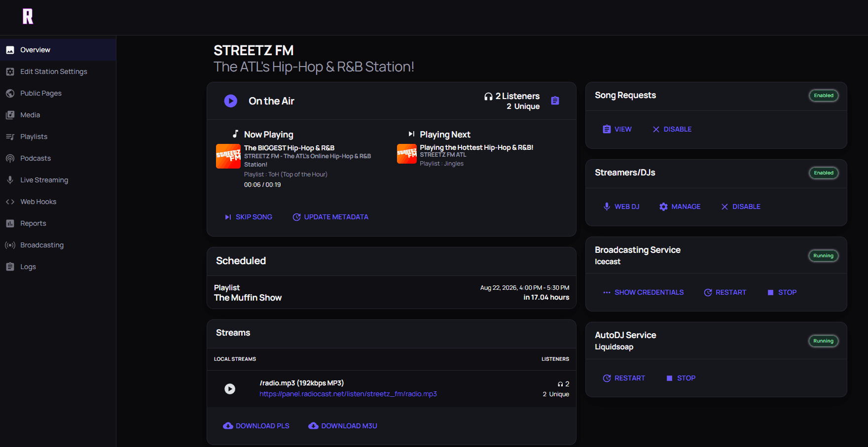Viewport: 868px width, 447px height.
Task: Show Icecast broadcasting credentials
Action: click(x=643, y=292)
